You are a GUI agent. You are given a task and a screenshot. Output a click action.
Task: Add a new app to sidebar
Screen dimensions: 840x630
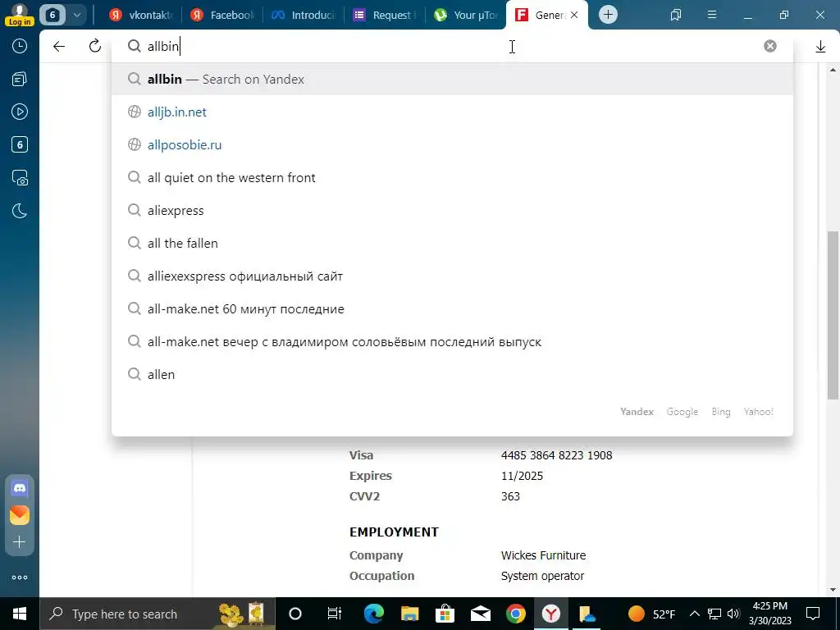(x=20, y=542)
